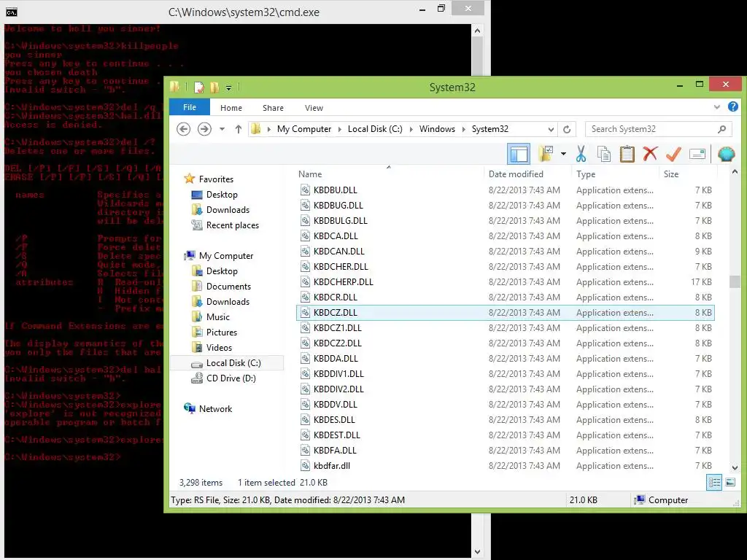The width and height of the screenshot is (747, 560).
Task: Open the Home ribbon tab
Action: (231, 108)
